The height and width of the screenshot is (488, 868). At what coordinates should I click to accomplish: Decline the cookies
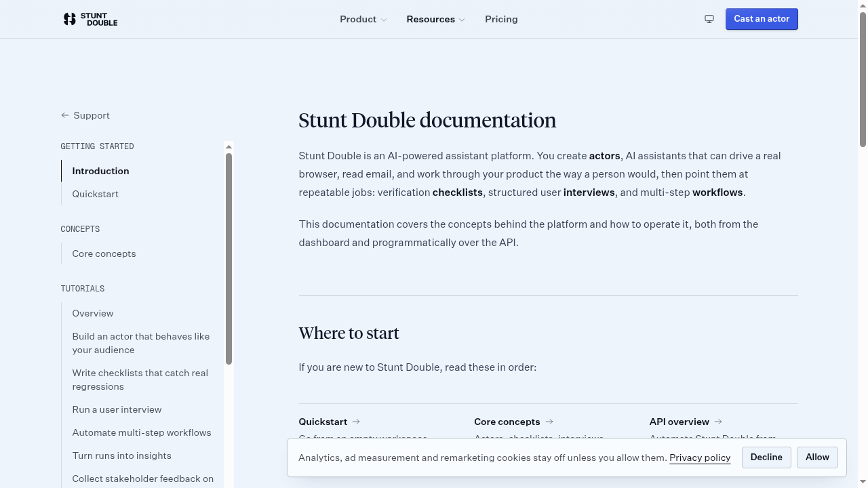click(766, 457)
